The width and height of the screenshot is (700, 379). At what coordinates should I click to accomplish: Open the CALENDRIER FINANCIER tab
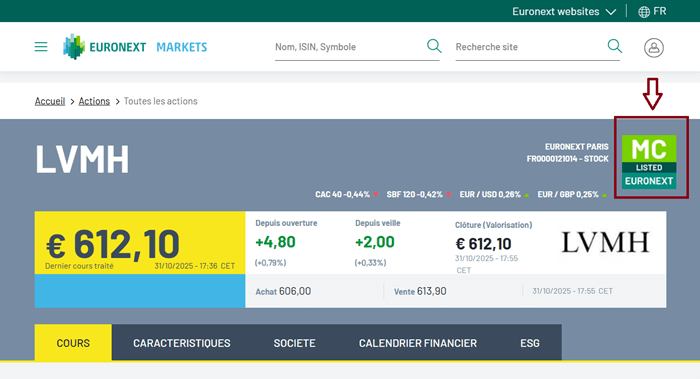click(x=418, y=343)
